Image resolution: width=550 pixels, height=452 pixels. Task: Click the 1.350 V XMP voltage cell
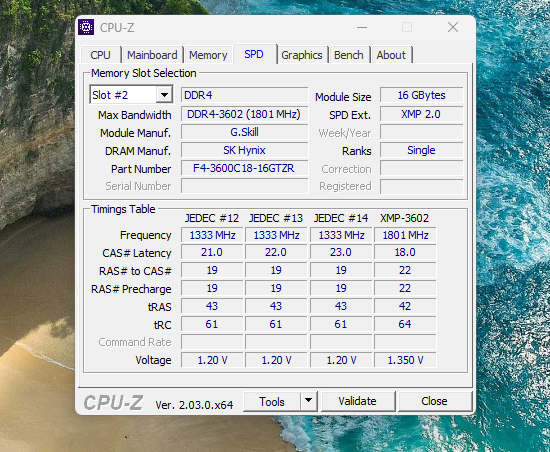pyautogui.click(x=405, y=360)
